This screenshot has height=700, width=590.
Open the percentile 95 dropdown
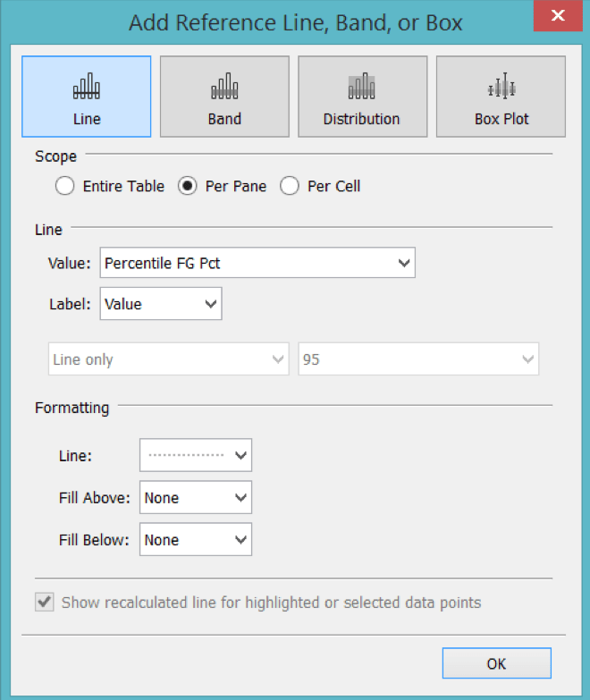pos(417,359)
